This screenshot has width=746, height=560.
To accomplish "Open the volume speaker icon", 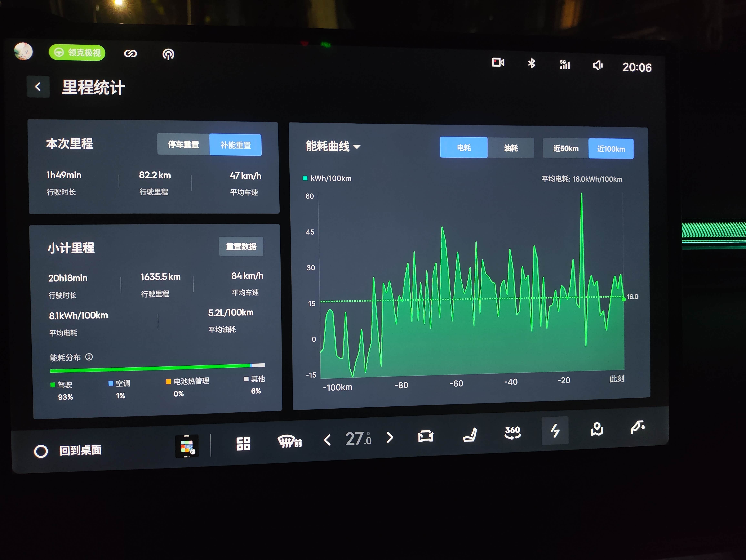I will [598, 65].
